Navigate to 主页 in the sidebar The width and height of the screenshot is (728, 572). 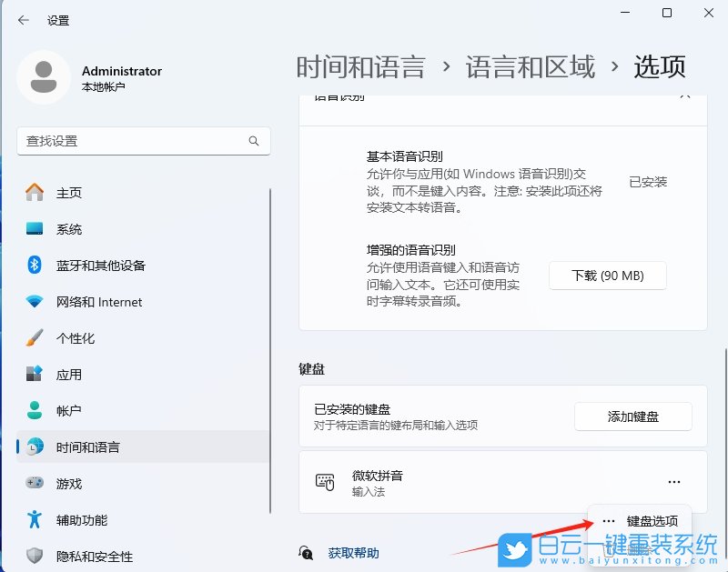[69, 193]
